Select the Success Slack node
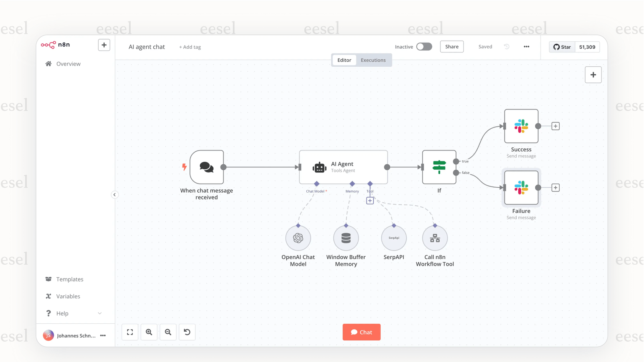Image resolution: width=644 pixels, height=362 pixels. (x=521, y=126)
